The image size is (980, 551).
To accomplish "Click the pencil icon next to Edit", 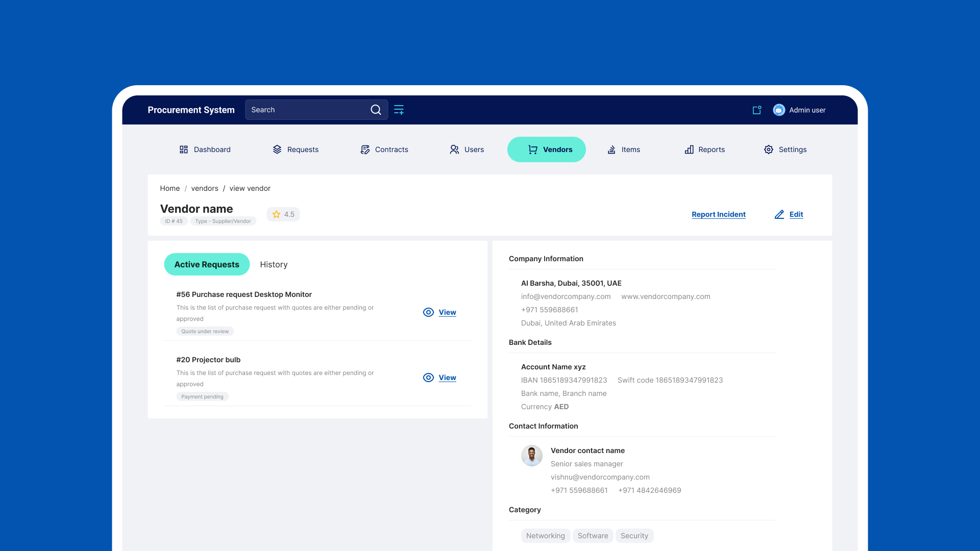I will (x=779, y=214).
